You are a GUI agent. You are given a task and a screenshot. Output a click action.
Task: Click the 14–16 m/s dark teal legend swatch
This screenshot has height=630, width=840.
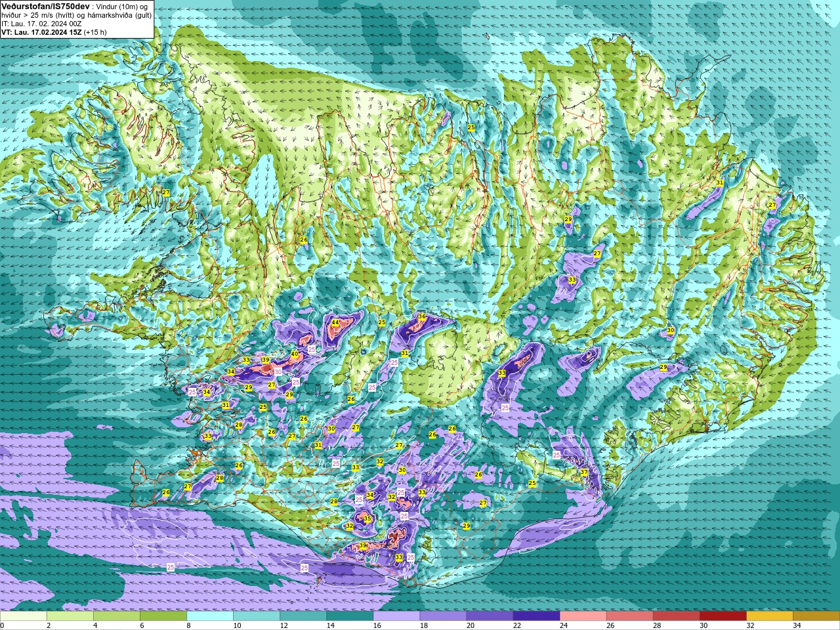[x=350, y=616]
